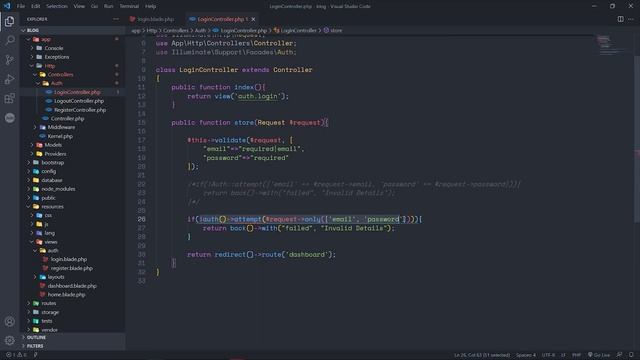Image resolution: width=640 pixels, height=360 pixels.
Task: Click the editor vertical scrollbar
Action: [637, 139]
